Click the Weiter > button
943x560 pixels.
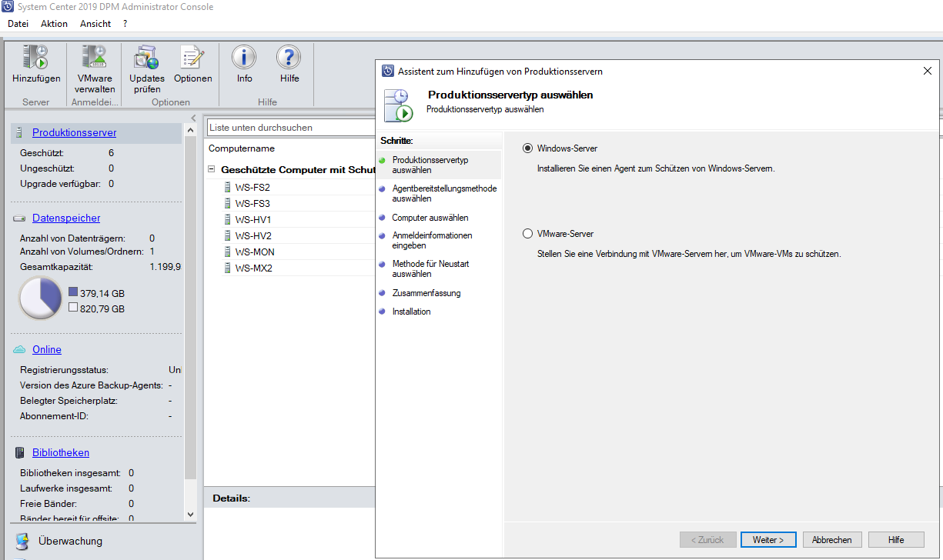coord(768,540)
